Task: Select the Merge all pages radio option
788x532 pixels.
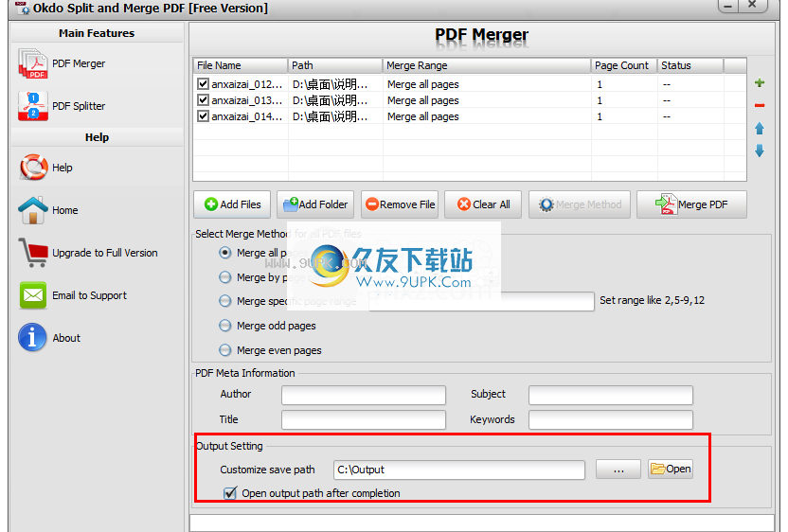Action: coord(225,253)
